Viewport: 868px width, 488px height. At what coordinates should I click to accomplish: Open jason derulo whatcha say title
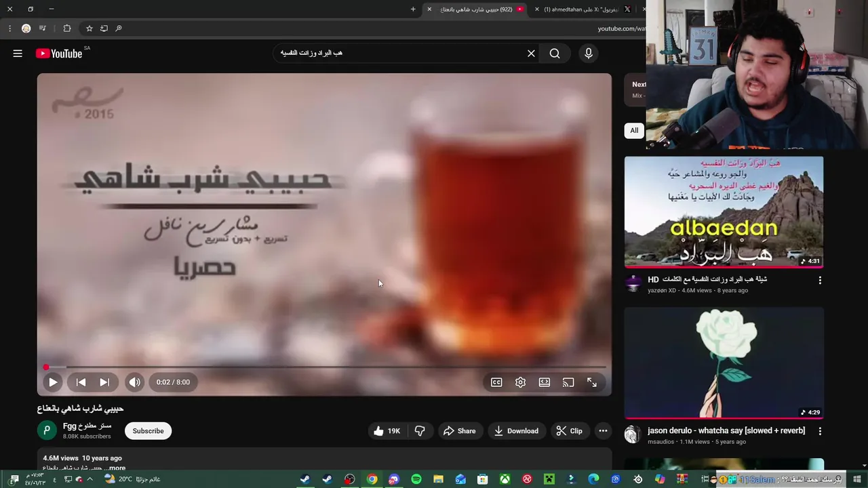coord(726,430)
